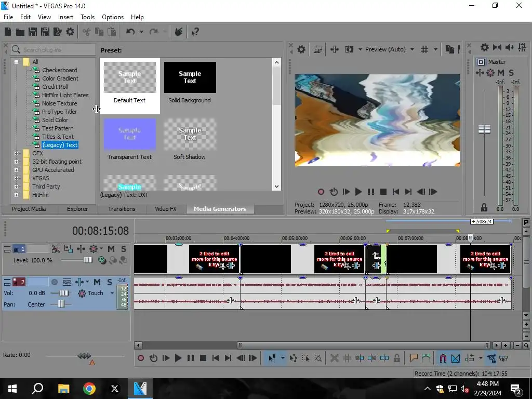Open the File menu
This screenshot has height=399, width=532.
(x=8, y=17)
